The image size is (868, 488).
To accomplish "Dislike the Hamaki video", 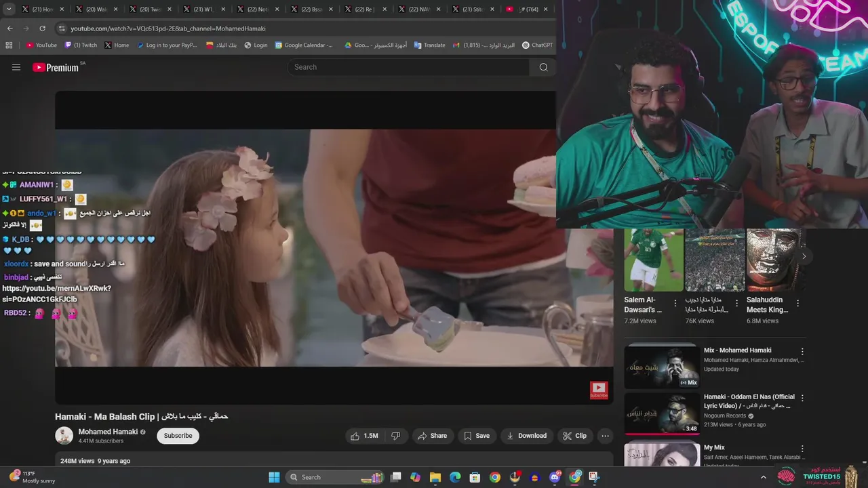I will point(396,436).
